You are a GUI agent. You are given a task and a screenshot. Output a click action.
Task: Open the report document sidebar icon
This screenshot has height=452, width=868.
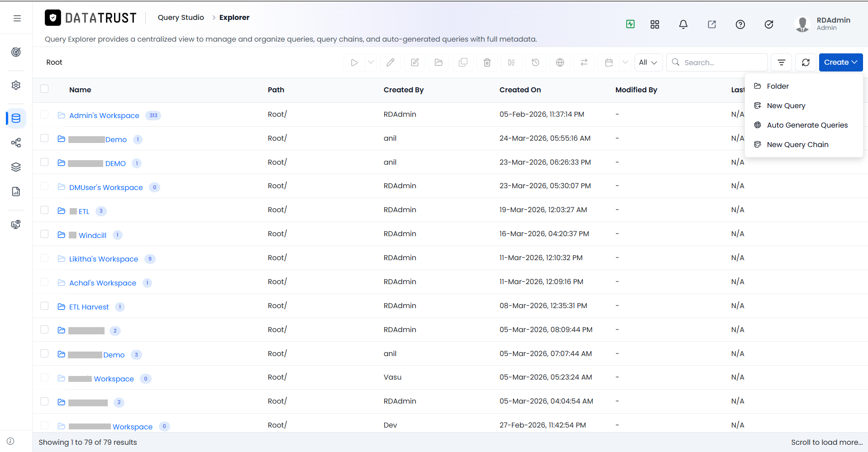[16, 191]
